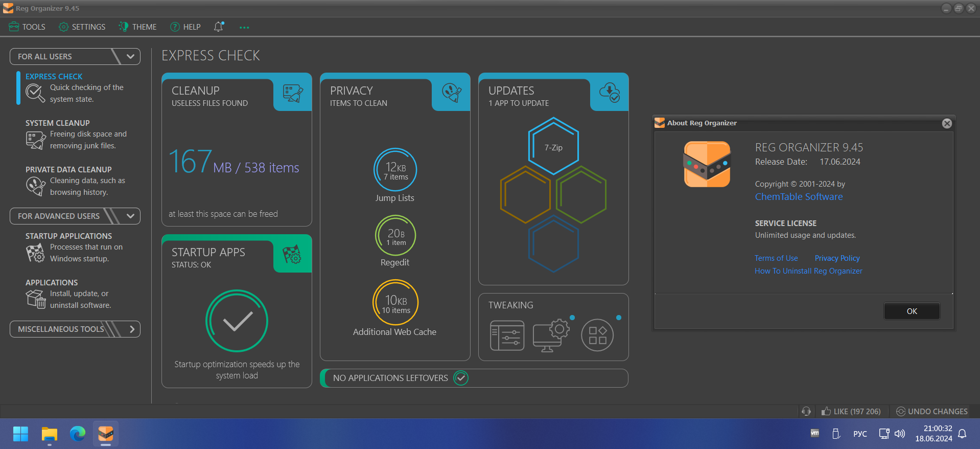Collapse the FOR ADVANCED USERS section
This screenshot has height=449, width=980.
(75, 216)
